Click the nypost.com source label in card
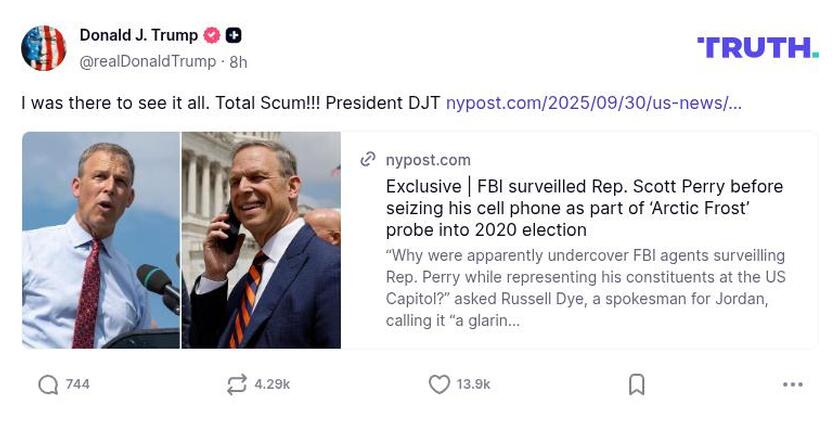The image size is (840, 424). point(428,160)
